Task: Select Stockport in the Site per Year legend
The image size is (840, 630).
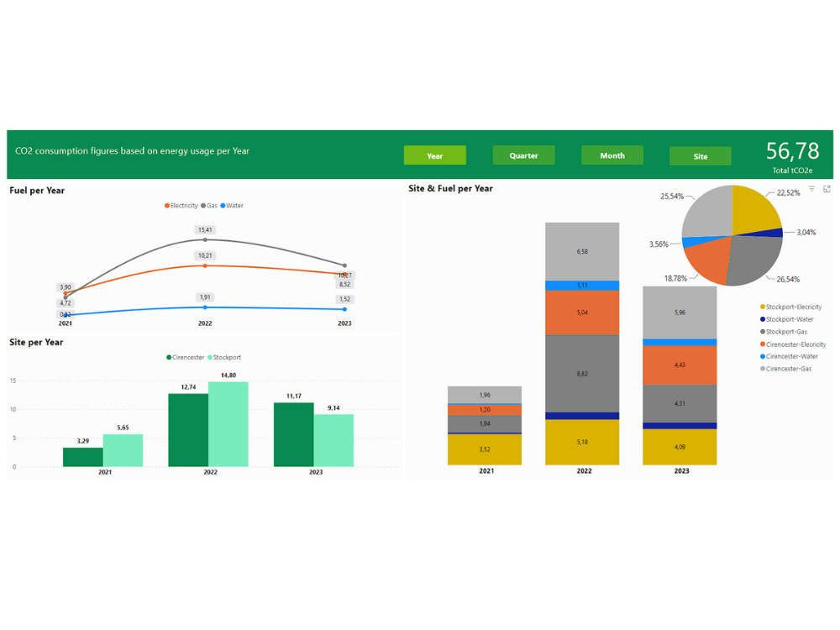Action: click(224, 357)
